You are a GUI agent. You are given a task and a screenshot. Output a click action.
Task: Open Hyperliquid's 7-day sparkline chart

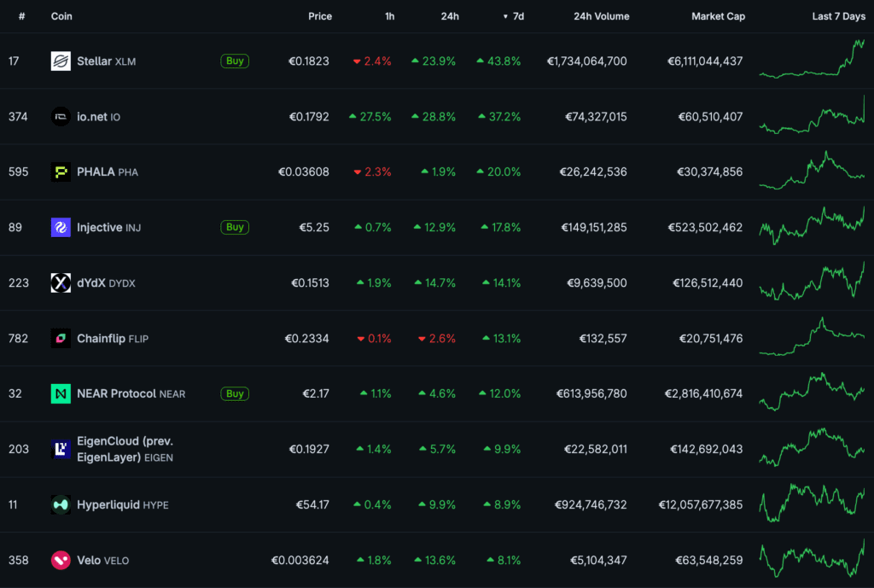click(x=813, y=503)
